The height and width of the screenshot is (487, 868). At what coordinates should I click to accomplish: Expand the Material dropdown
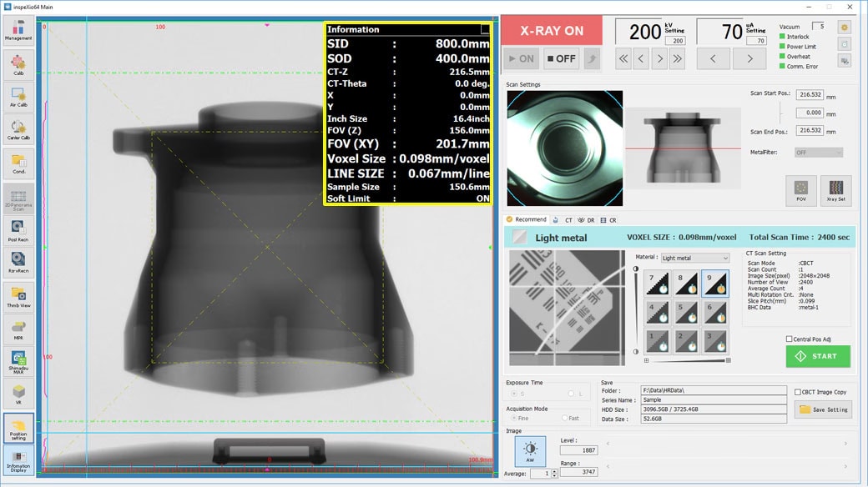pyautogui.click(x=694, y=258)
